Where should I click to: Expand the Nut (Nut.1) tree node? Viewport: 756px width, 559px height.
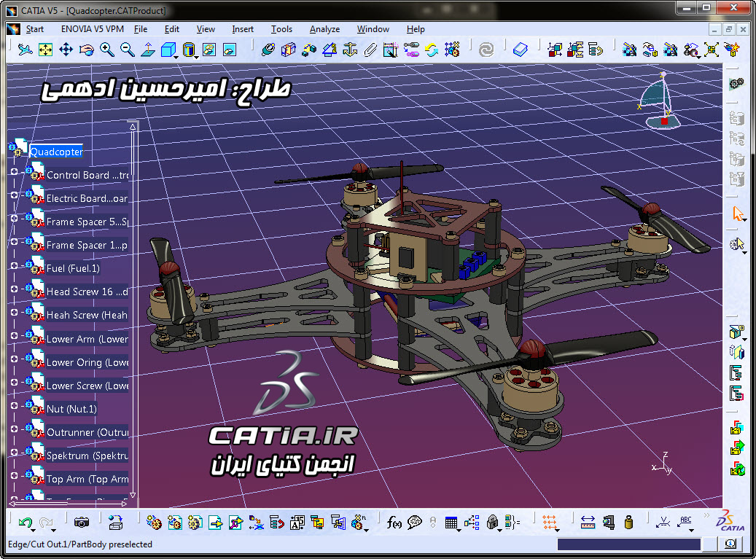pos(14,405)
